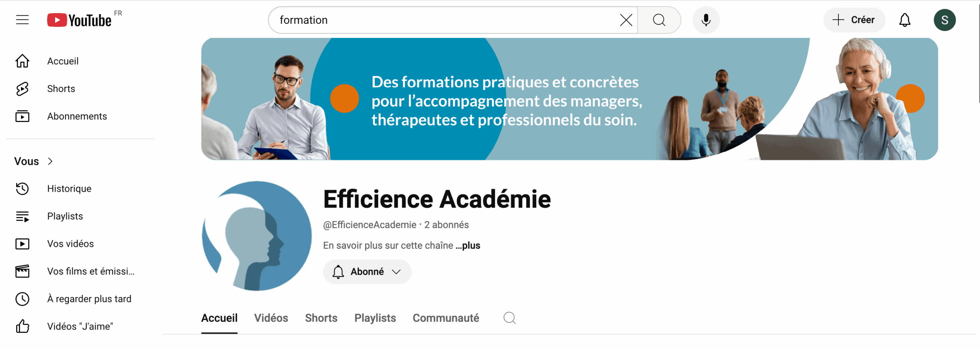Open the notifications bell

click(x=905, y=20)
